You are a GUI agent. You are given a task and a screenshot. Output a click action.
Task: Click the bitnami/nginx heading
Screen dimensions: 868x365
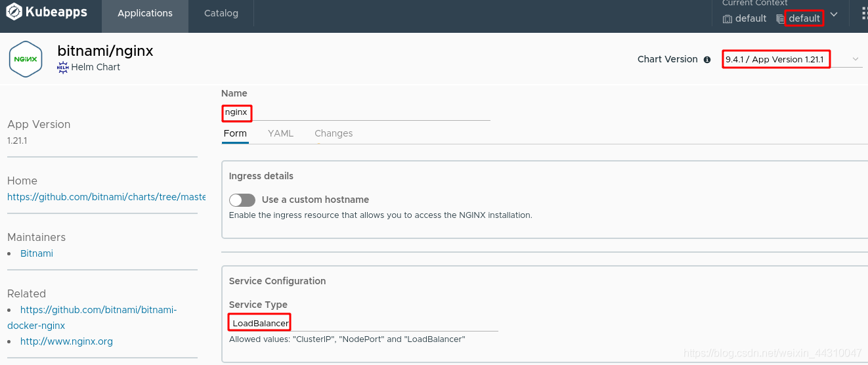105,51
